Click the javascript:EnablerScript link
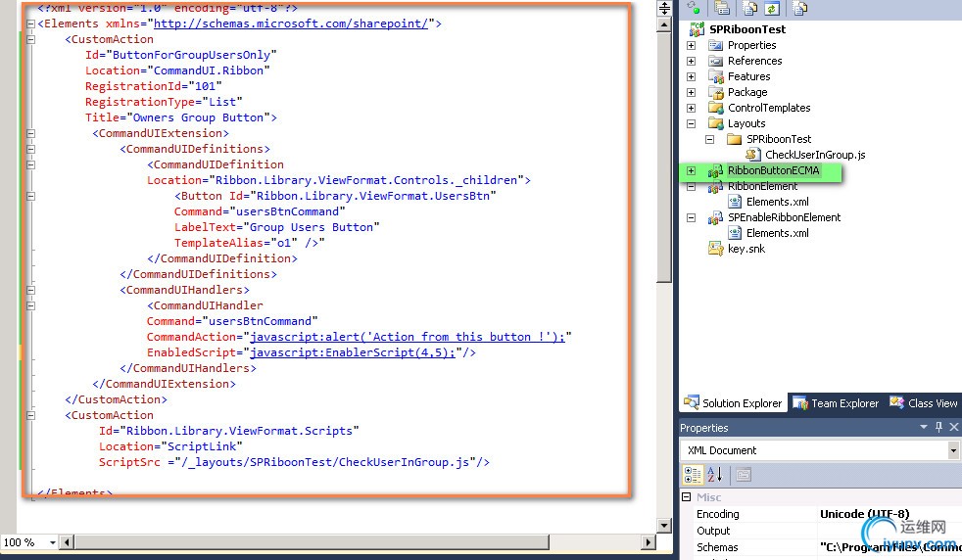The image size is (962, 560). (x=353, y=352)
